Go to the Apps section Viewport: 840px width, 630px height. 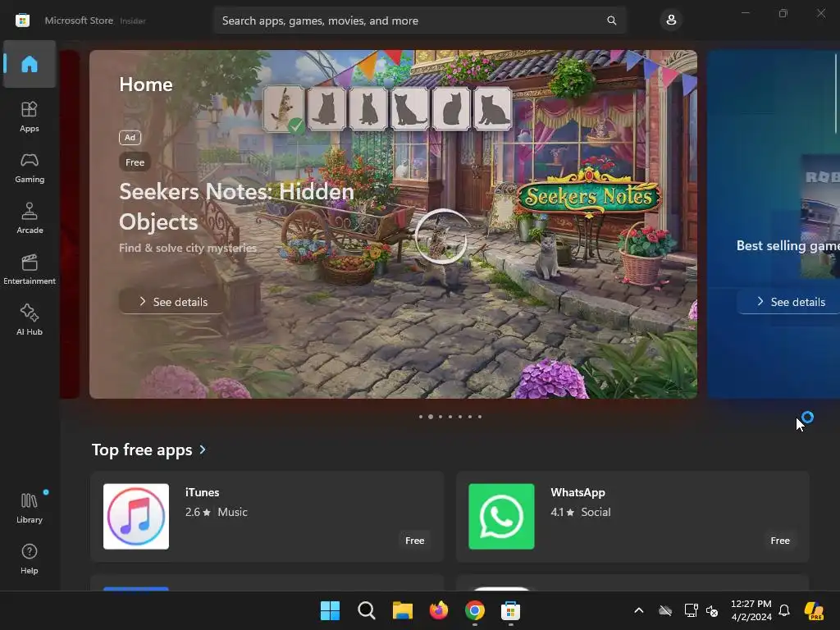click(x=30, y=116)
